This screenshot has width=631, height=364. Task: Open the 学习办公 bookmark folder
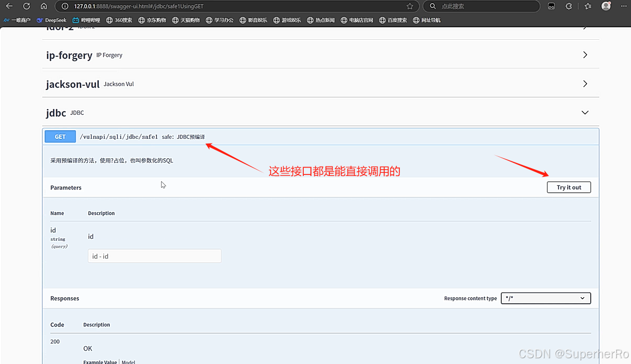click(x=220, y=20)
